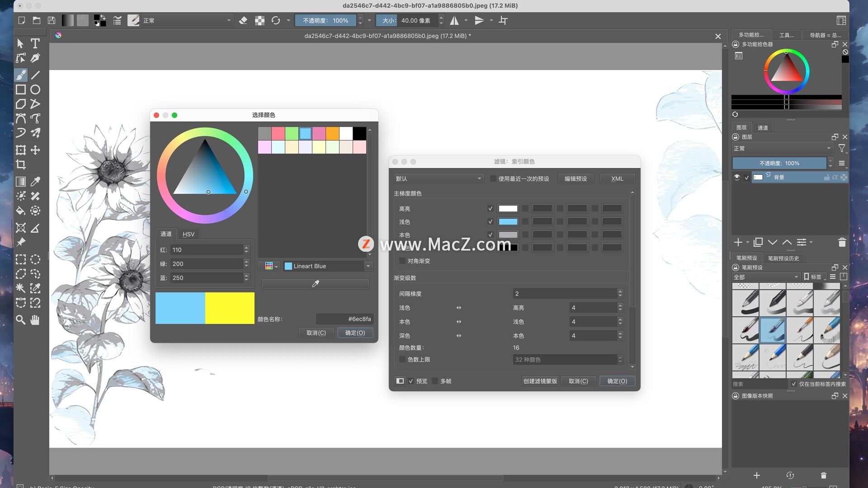
Task: Open the 工具 docker tab
Action: [787, 35]
